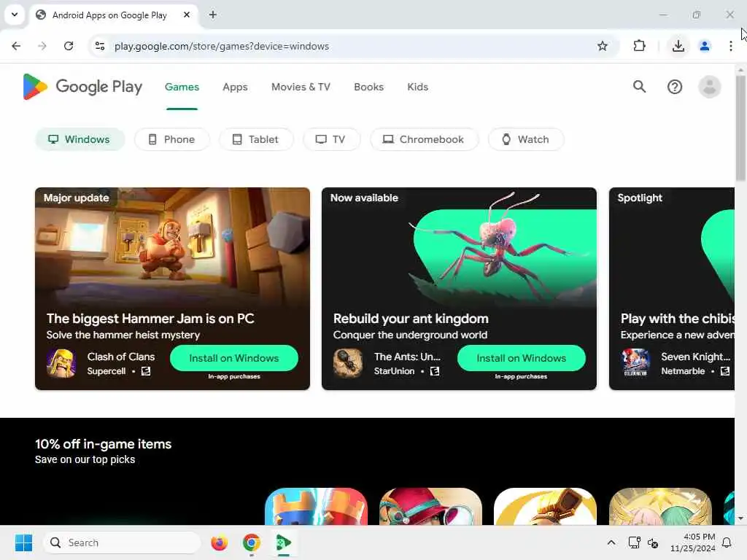Click the Clash of Clans app icon
This screenshot has height=560, width=747.
61,363
